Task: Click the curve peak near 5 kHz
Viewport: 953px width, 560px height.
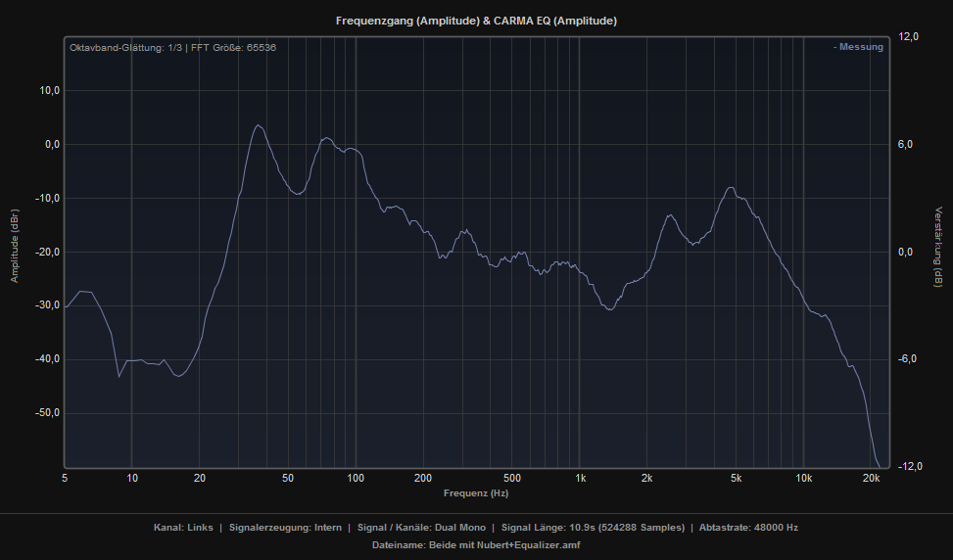Action: click(731, 188)
